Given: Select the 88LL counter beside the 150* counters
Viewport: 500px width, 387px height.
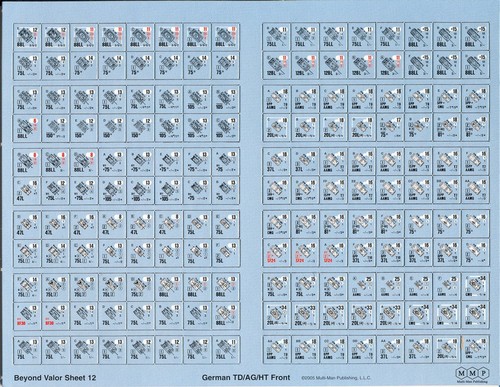Looking at the screenshot, I should tap(27, 128).
